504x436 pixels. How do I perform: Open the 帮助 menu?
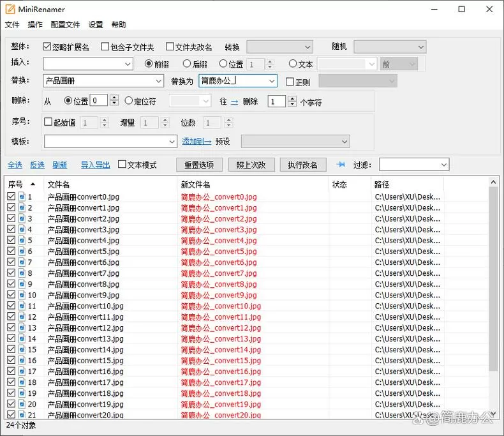pos(119,25)
